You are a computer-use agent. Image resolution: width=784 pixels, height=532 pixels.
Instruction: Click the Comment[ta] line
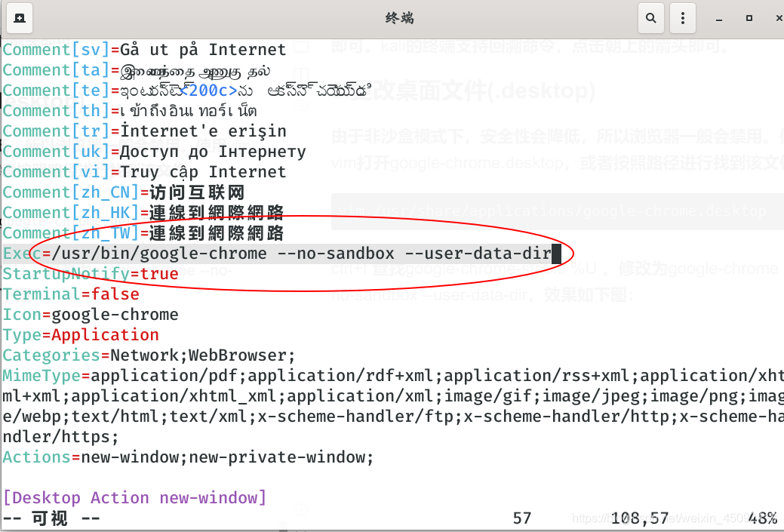tap(137, 70)
